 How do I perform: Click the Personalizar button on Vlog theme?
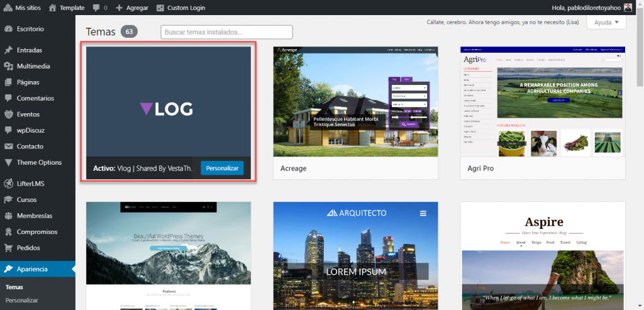222,169
